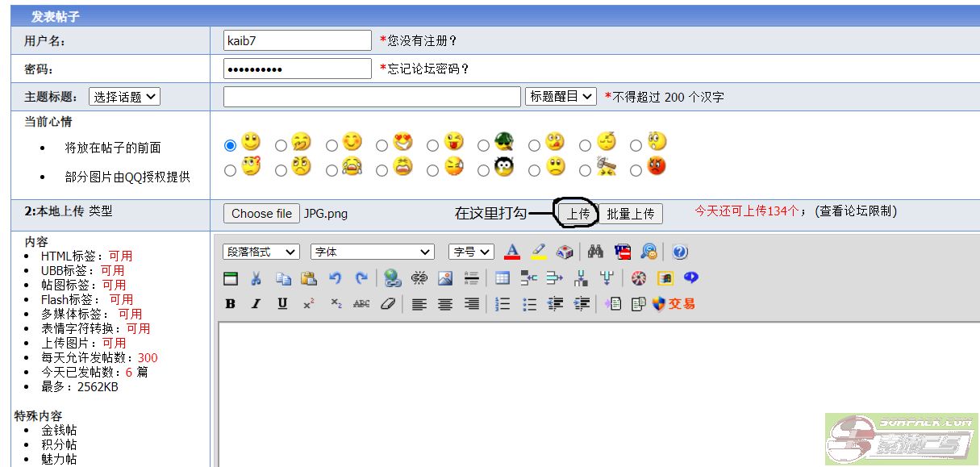The height and width of the screenshot is (467, 980).
Task: Apply a numbered list via the toolbar
Action: (503, 304)
